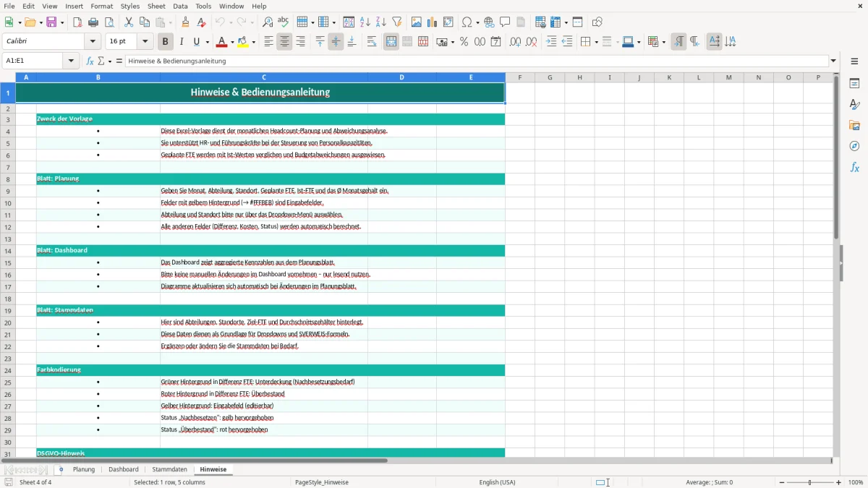
Task: Open the Data menu
Action: [x=180, y=6]
